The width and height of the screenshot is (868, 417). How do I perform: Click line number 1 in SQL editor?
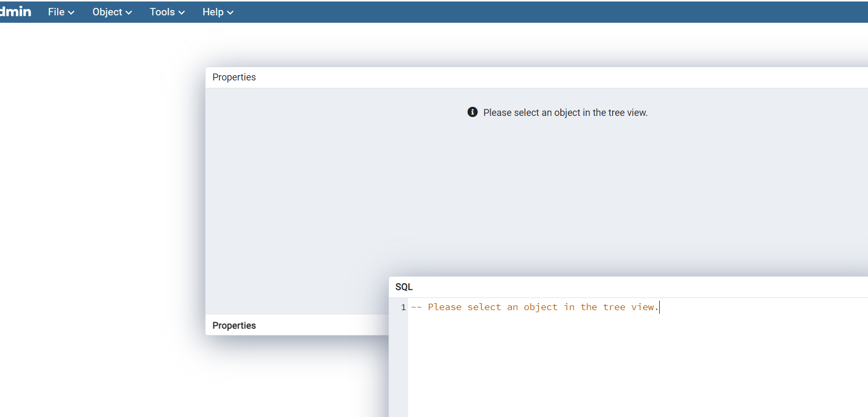coord(403,307)
